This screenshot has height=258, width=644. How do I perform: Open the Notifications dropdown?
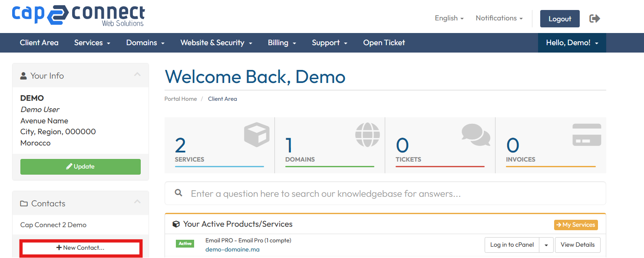[499, 18]
